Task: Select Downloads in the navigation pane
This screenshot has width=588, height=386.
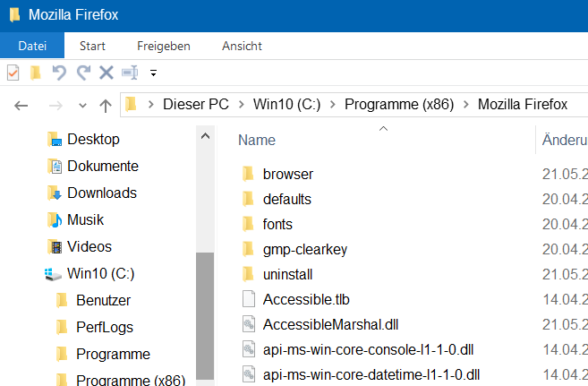Action: [x=101, y=193]
